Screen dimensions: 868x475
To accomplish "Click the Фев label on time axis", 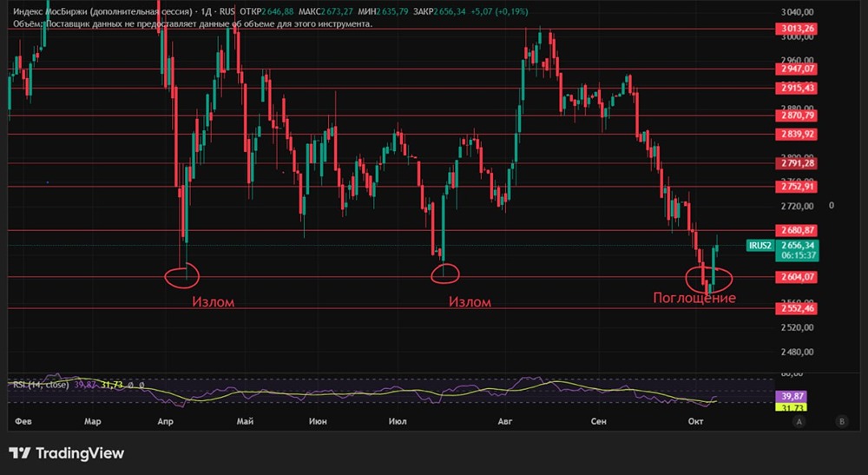I will [23, 421].
